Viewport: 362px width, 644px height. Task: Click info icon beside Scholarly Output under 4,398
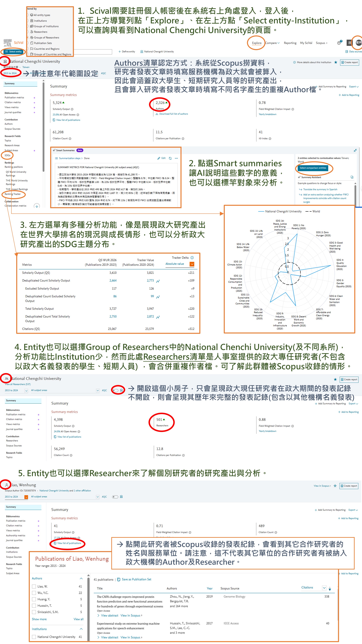pyautogui.click(x=73, y=426)
